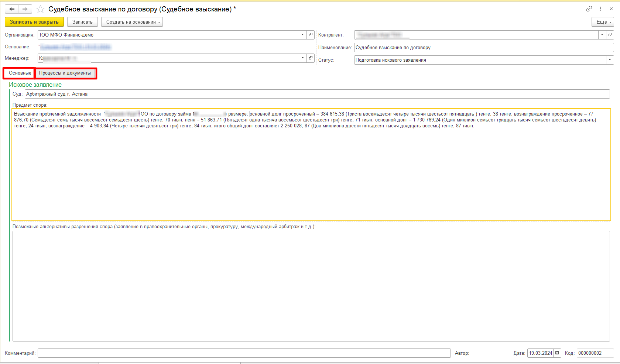This screenshot has width=620, height=364.
Task: Switch to the Процессы и документы tab
Action: point(65,73)
